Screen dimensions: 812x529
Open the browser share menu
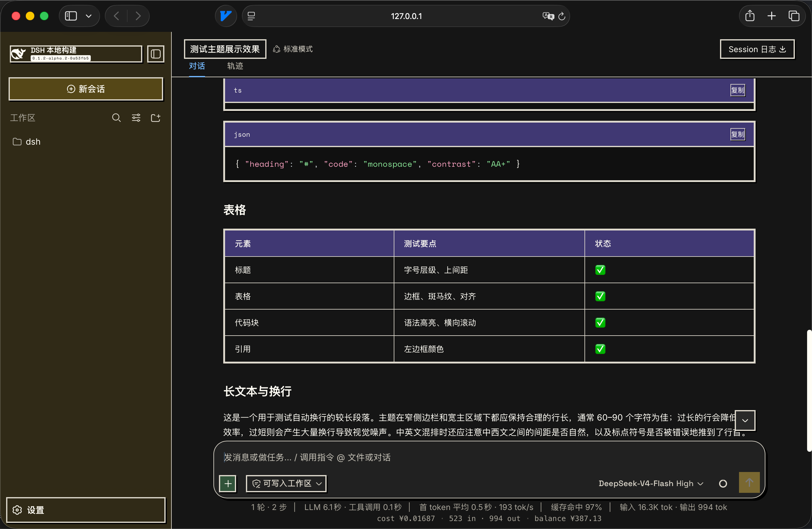[x=749, y=16]
